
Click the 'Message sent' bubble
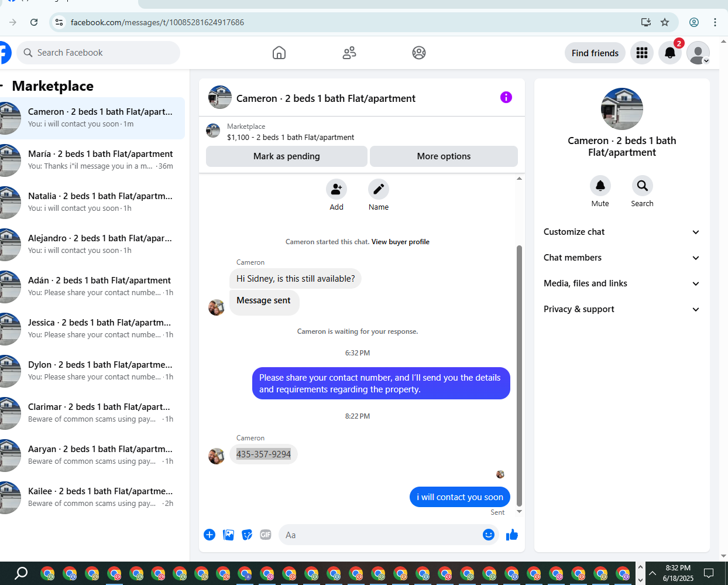264,302
